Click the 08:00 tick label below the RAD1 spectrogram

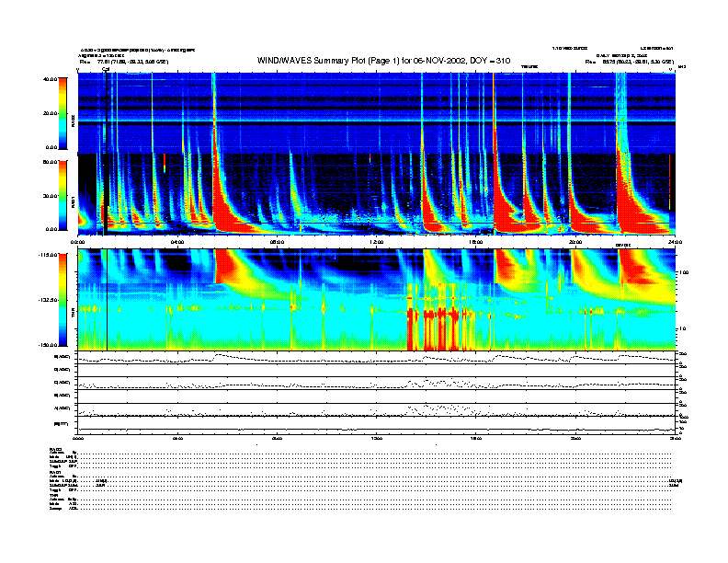[x=277, y=242]
